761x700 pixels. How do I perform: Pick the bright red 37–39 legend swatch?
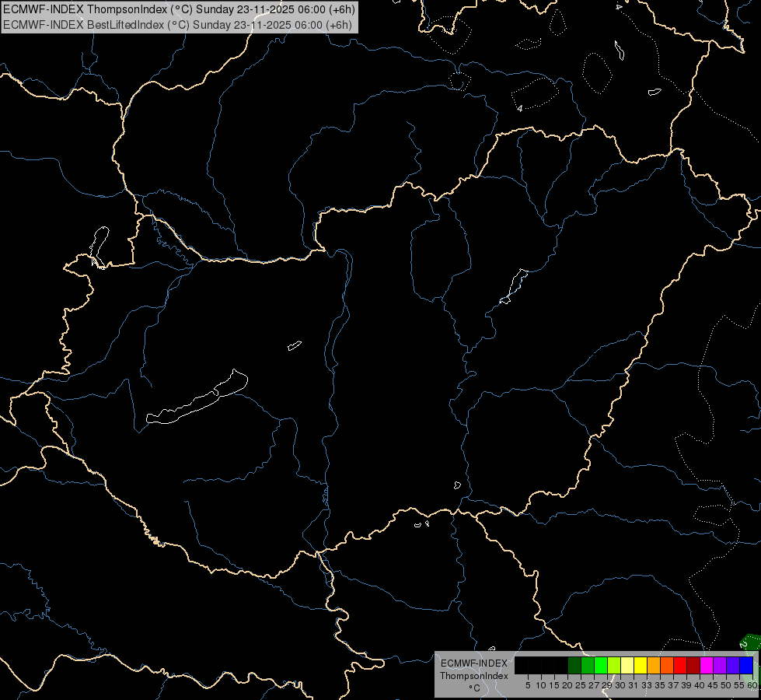tap(680, 665)
